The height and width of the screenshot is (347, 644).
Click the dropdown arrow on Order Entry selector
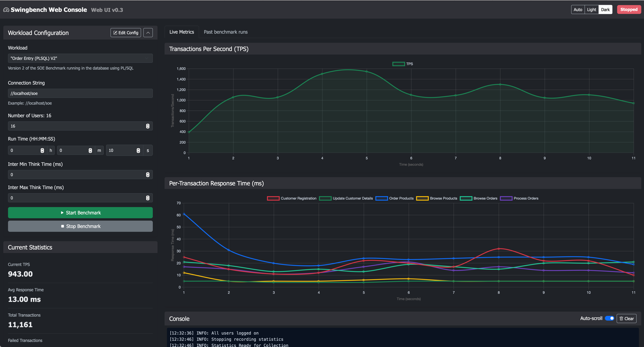pyautogui.click(x=146, y=58)
